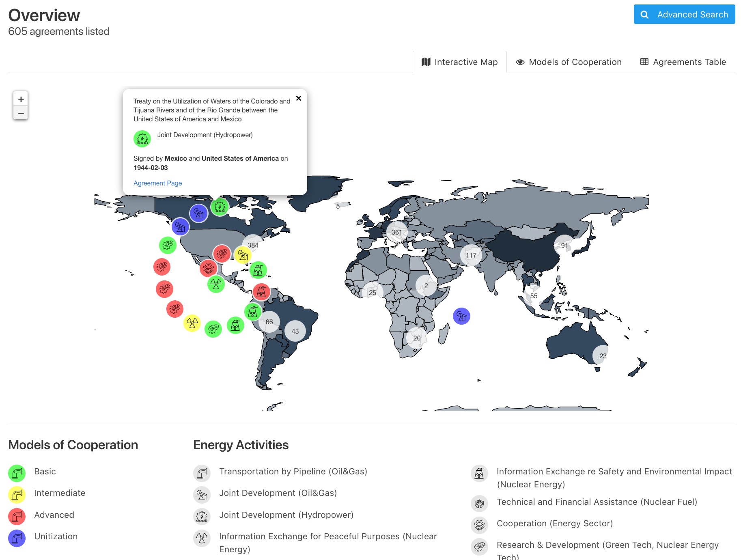
Task: Click the red handshake cooperation marker
Action: click(208, 268)
